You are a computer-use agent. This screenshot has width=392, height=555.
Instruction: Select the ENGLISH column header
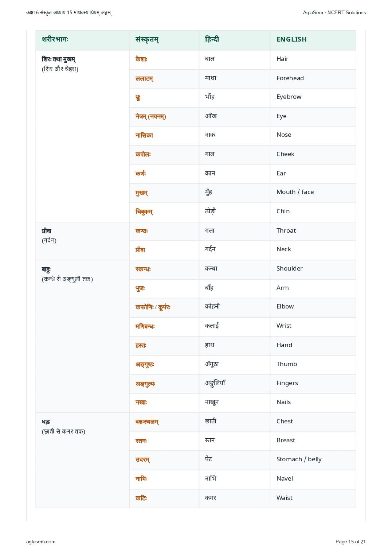click(291, 39)
